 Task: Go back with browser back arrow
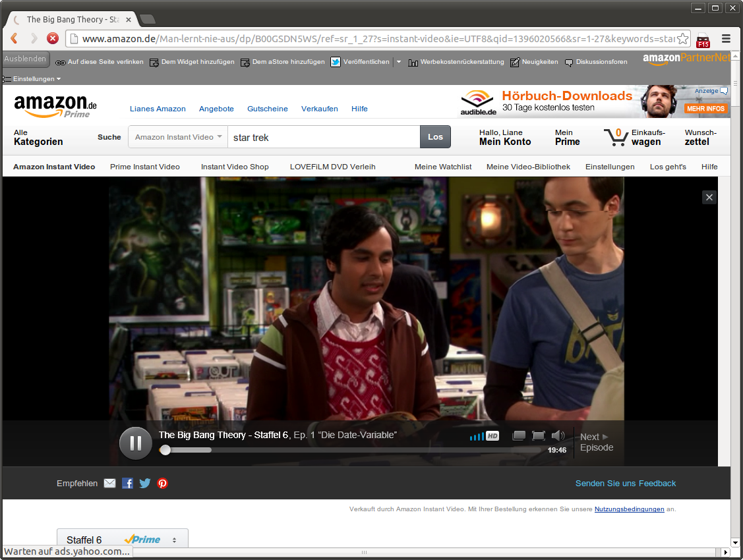[x=15, y=38]
